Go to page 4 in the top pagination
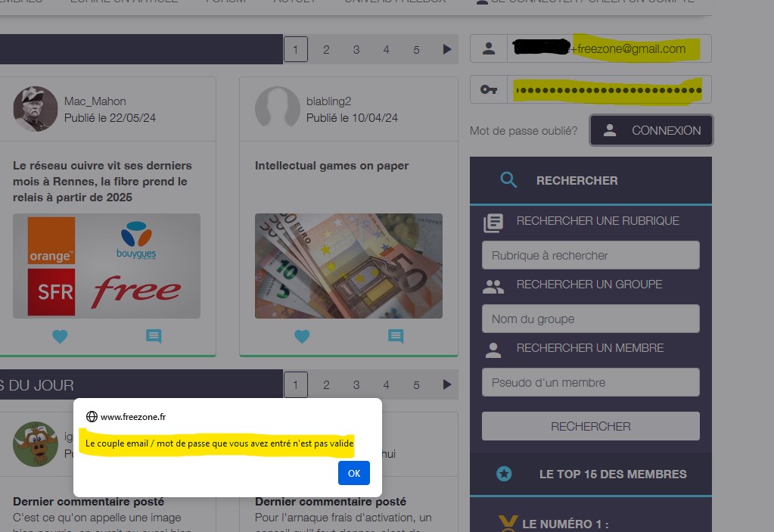Image resolution: width=774 pixels, height=532 pixels. (386, 49)
